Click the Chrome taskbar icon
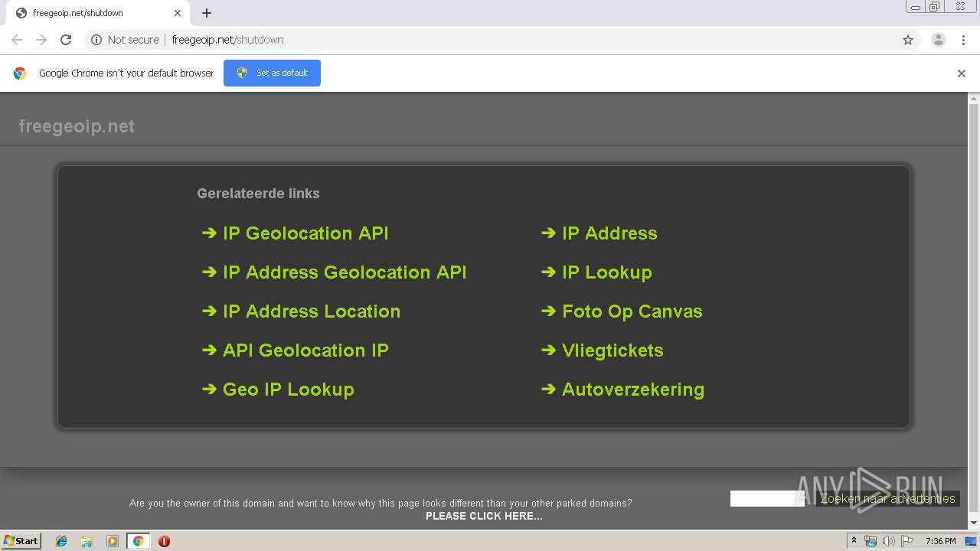980x551 pixels. click(138, 541)
